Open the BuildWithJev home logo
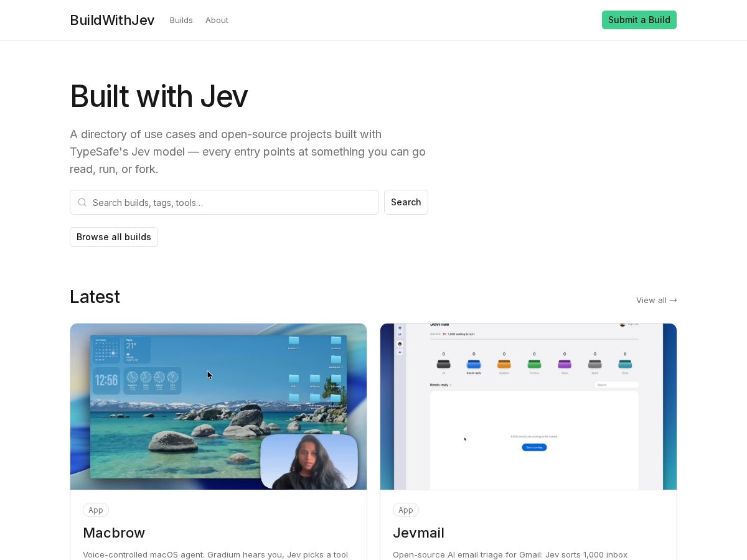 (x=112, y=20)
